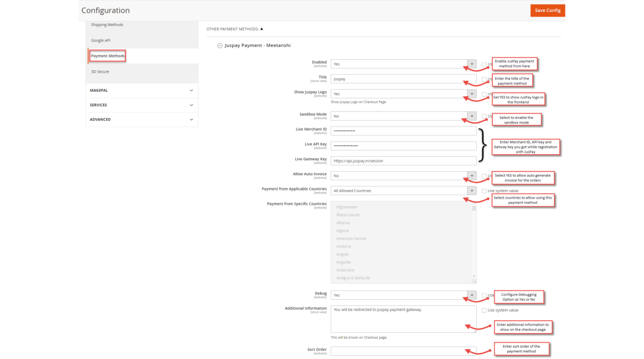Screen dimensions: 644x359
Task: Select Antarctica in the country list
Action: [346, 270]
